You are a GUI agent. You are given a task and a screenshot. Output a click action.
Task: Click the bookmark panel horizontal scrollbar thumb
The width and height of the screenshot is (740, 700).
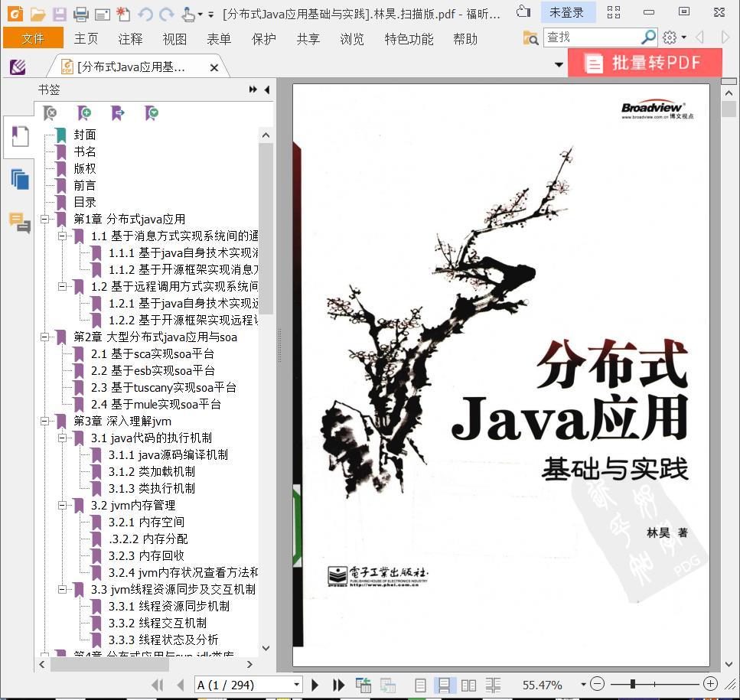click(109, 664)
